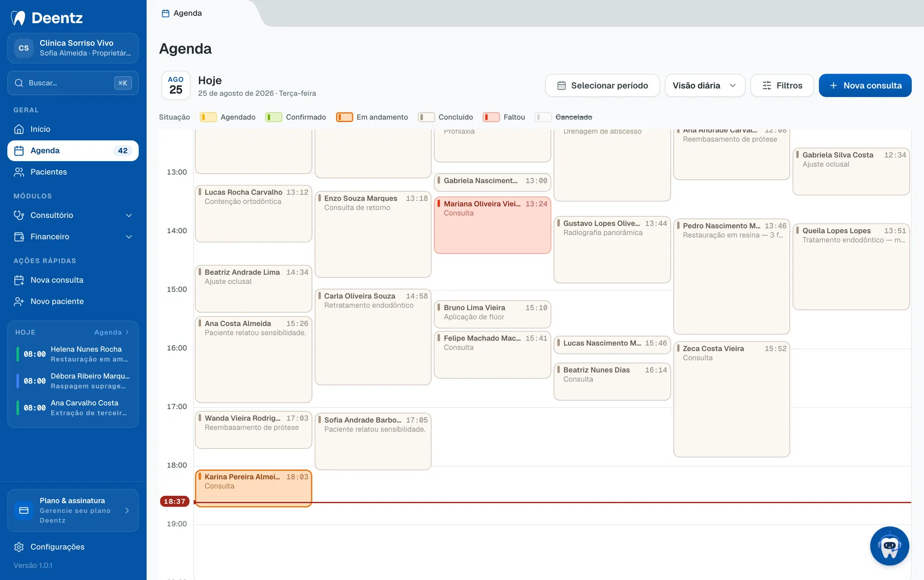The image size is (924, 580).
Task: Click the AGO 25 date badge
Action: (176, 86)
